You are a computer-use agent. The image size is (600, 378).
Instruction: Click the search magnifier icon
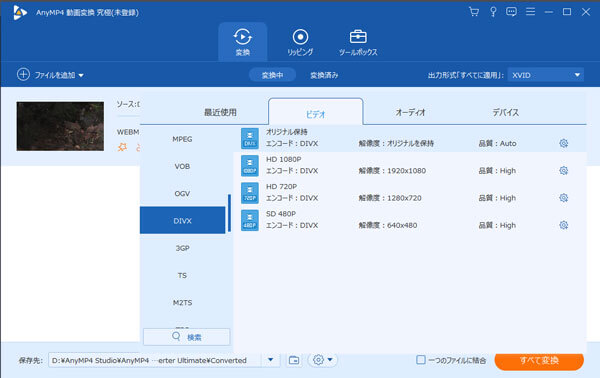click(x=176, y=336)
